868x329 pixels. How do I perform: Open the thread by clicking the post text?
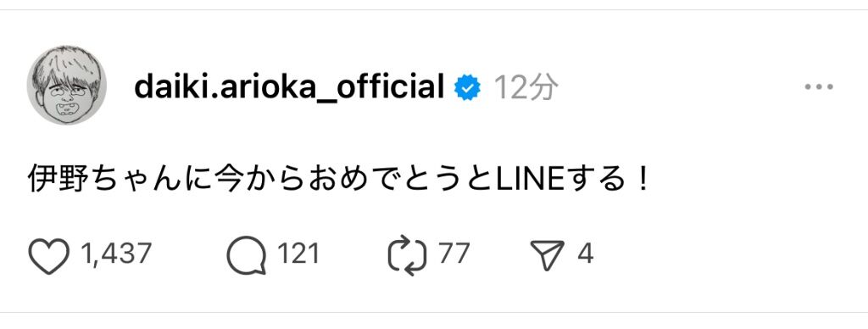click(339, 179)
